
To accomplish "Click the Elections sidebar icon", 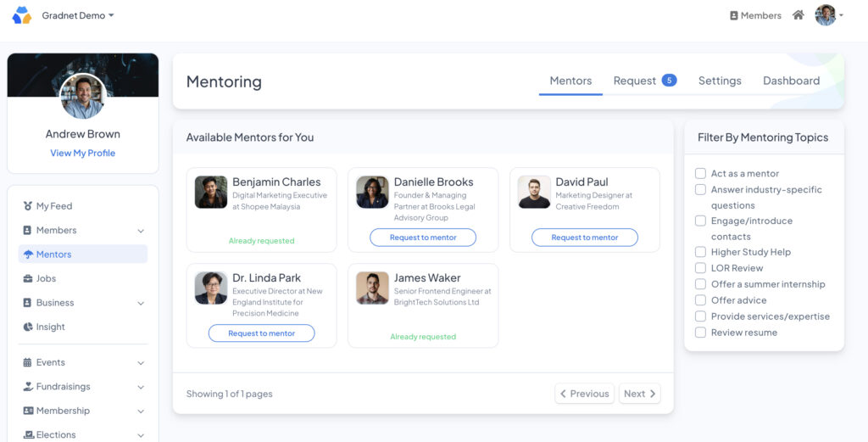I will (28, 435).
